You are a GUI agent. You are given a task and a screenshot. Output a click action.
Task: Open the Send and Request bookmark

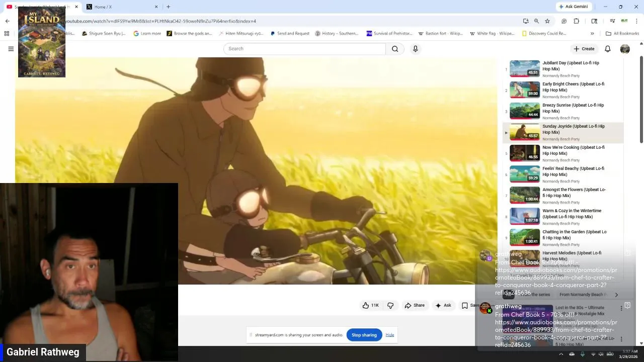pyautogui.click(x=290, y=34)
